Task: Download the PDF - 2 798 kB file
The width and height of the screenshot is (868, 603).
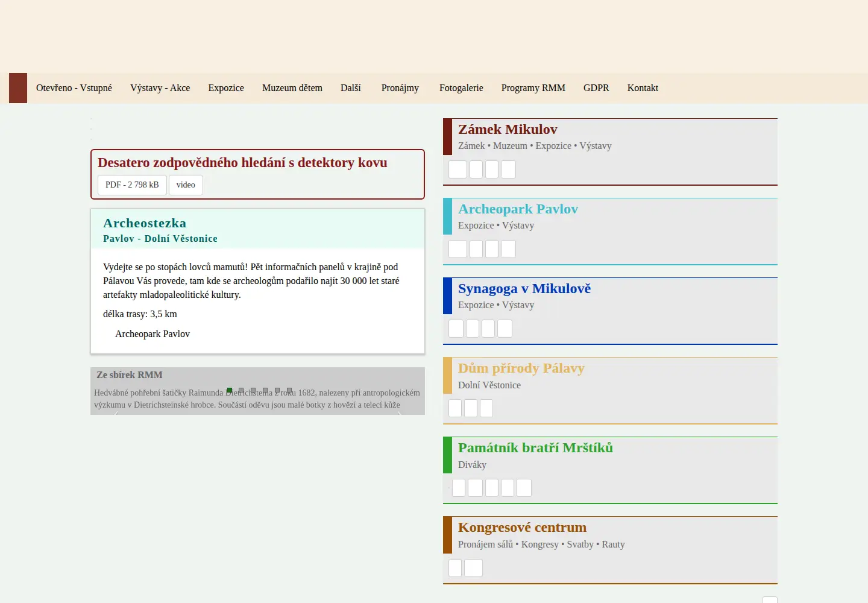Action: [x=132, y=185]
